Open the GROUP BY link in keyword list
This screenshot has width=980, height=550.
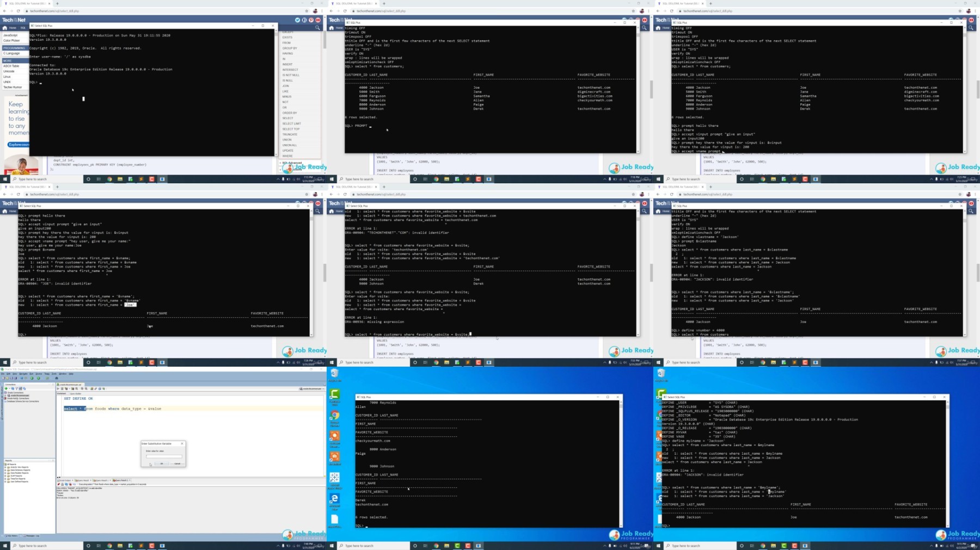coord(290,48)
